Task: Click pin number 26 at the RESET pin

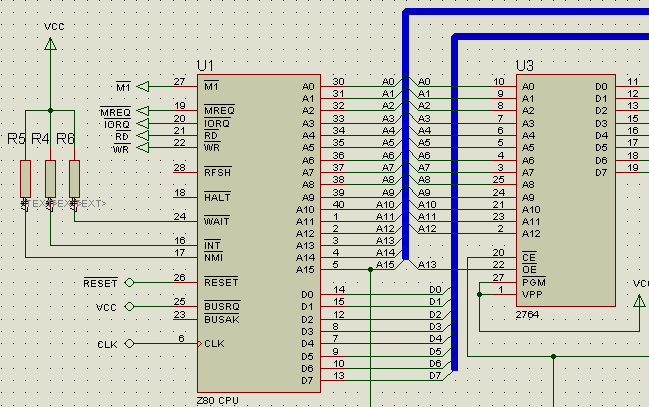Action: pos(179,277)
